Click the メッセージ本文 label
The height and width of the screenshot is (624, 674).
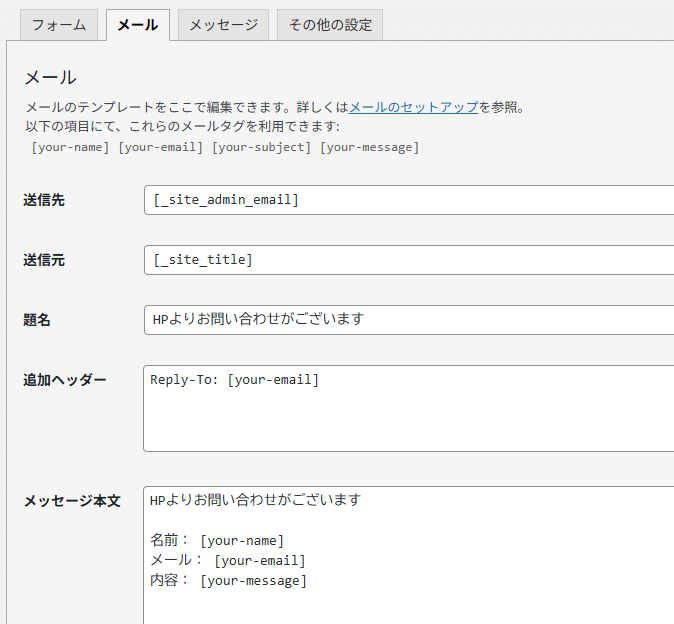[72, 501]
